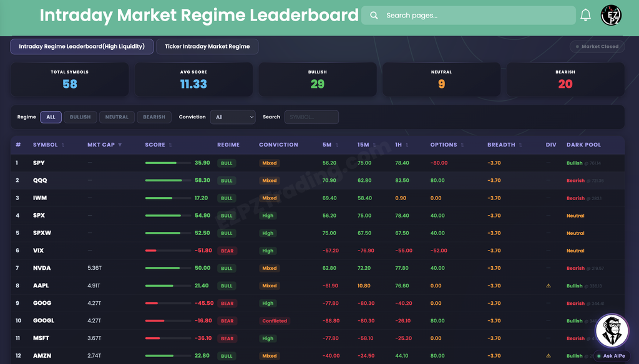Viewport: 639px width, 364px height.
Task: Click High conviction badge on MSFT row
Action: 268,338
